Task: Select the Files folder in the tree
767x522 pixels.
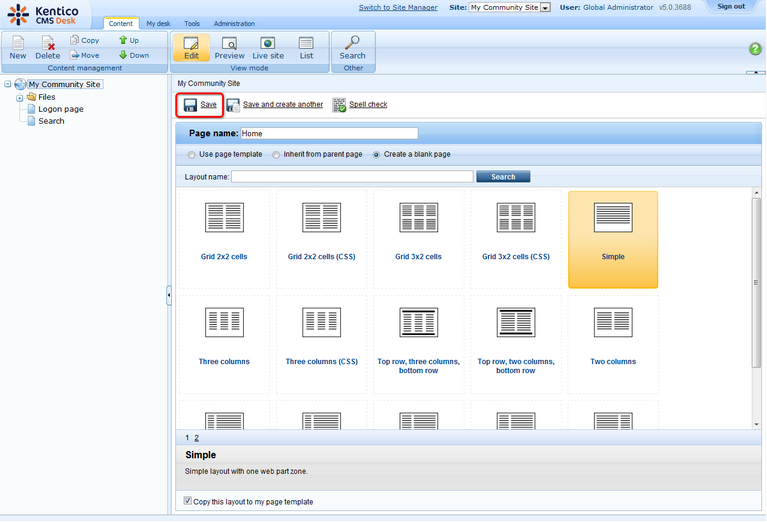Action: [x=46, y=97]
